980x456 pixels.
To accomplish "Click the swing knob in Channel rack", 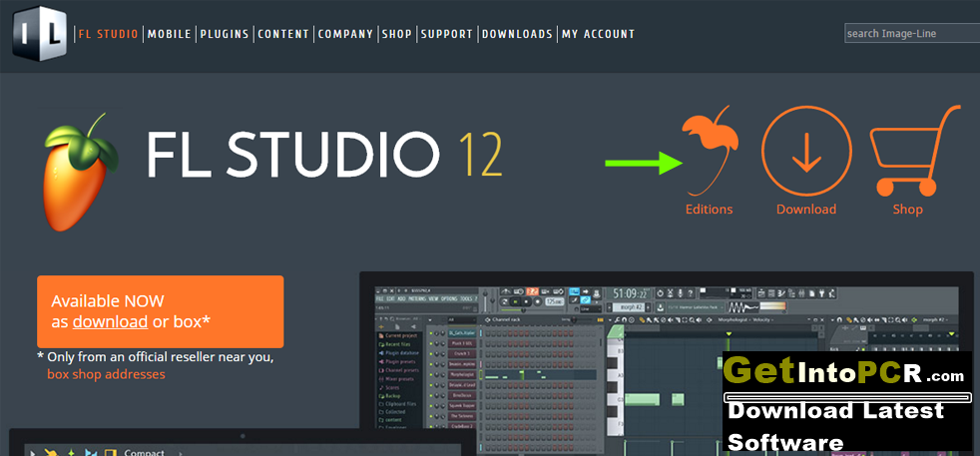I will 574,319.
